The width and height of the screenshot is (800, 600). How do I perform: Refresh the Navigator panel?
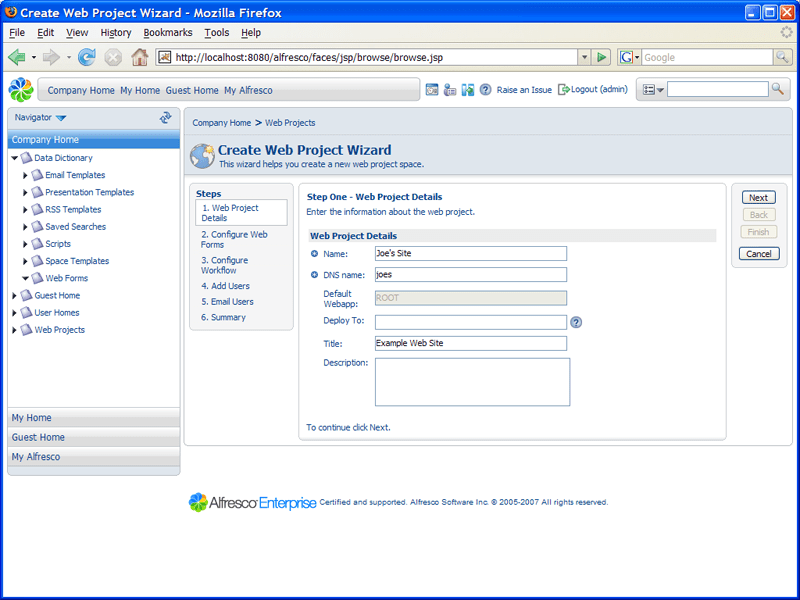(x=164, y=118)
